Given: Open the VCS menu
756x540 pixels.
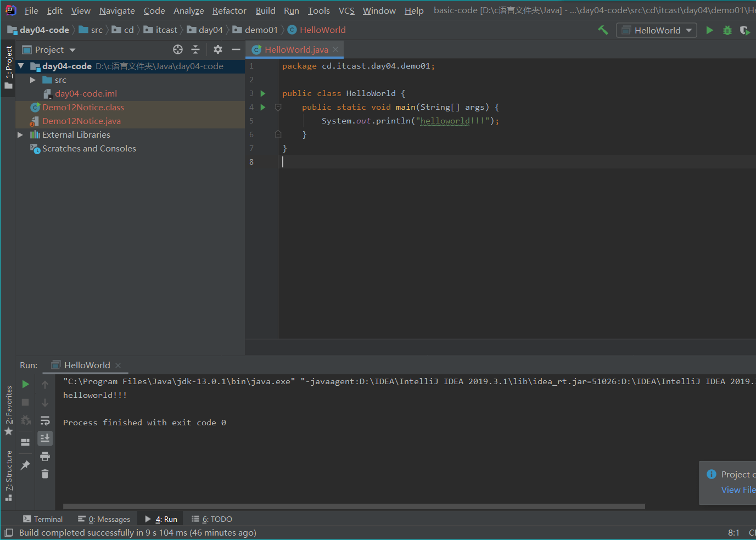Looking at the screenshot, I should [x=346, y=10].
